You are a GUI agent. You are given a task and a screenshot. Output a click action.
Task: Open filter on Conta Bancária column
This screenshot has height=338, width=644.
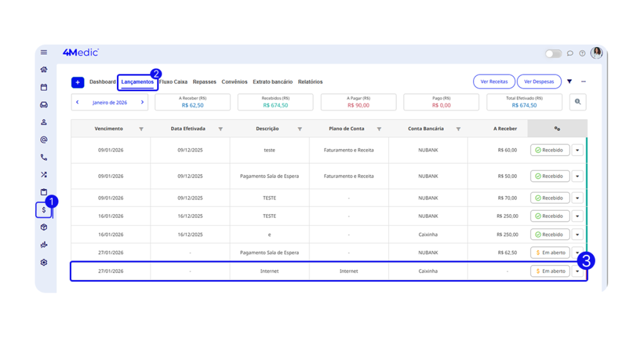click(x=458, y=129)
